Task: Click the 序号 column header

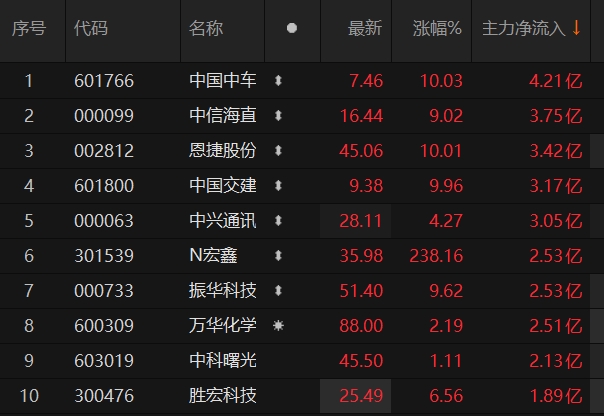Action: pos(29,29)
